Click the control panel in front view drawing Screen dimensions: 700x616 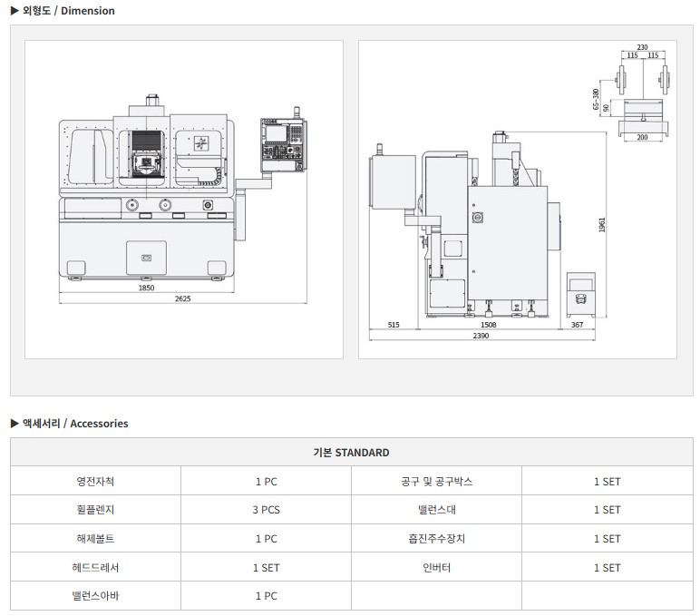click(277, 143)
